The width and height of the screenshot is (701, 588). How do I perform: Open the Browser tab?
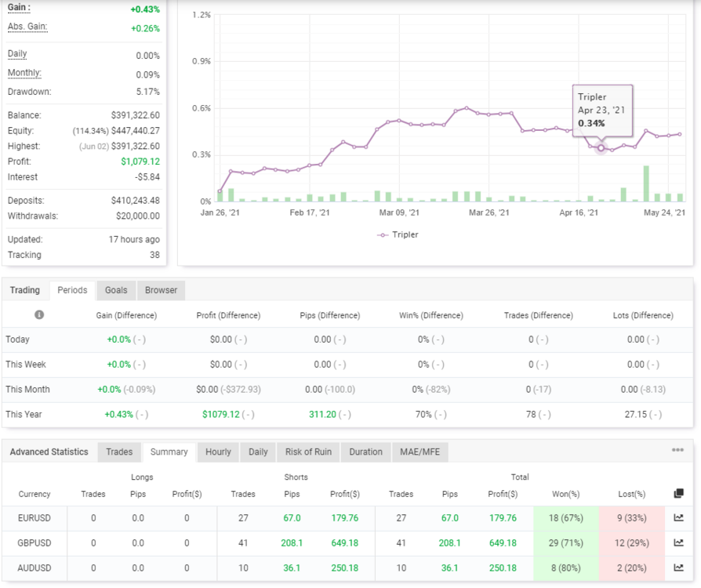[x=161, y=290]
